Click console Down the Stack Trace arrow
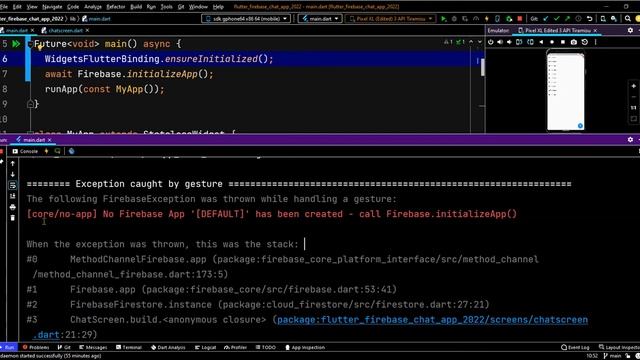Screen dimensions: 640x360 click(x=13, y=174)
